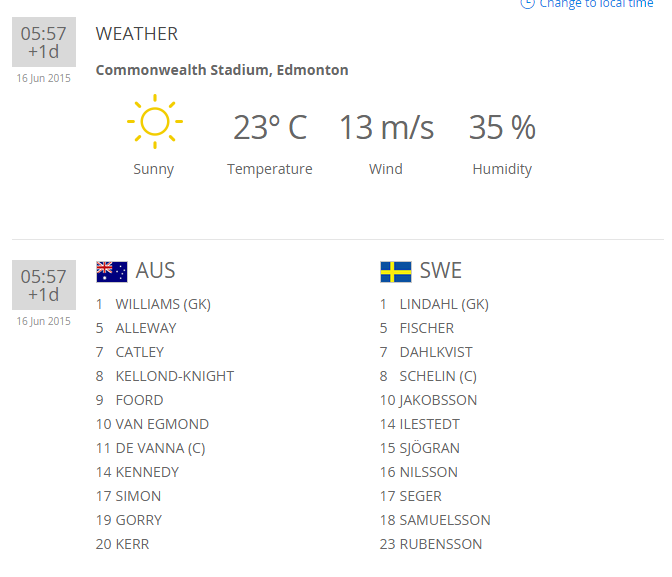
Task: Click Sjögran in the Sweden lineup
Action: click(429, 448)
